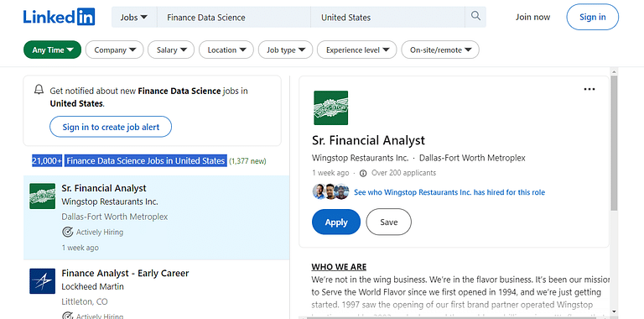This screenshot has width=644, height=319.
Task: Select Sr. Financial Analyst job listing title
Action: pos(104,188)
